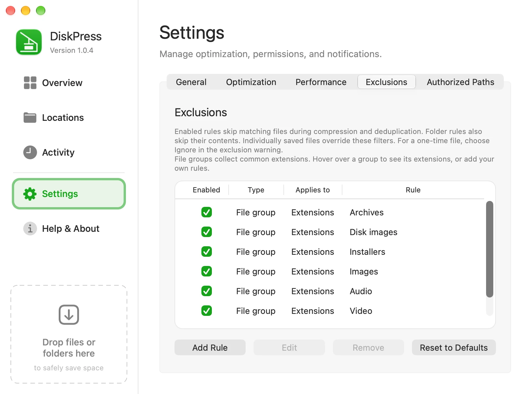
Task: Click the Locations folder icon
Action: (30, 118)
